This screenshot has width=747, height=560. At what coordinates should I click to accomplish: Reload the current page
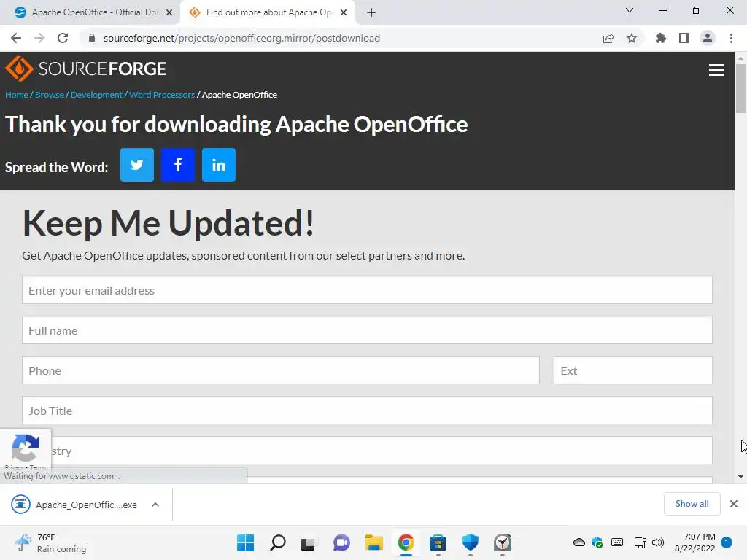coord(63,38)
